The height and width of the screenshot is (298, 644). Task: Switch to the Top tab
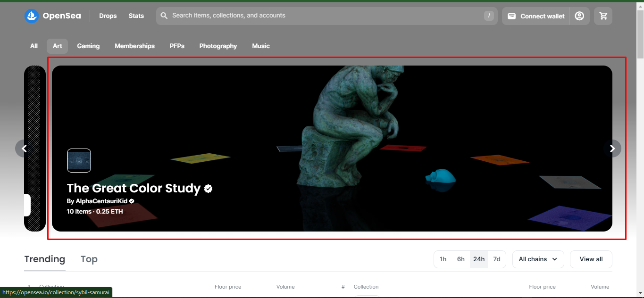point(89,259)
